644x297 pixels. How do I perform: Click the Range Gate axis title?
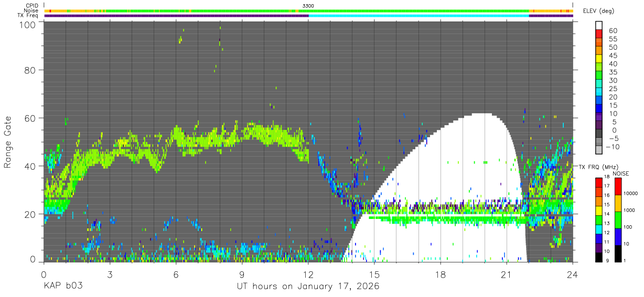[x=8, y=142]
